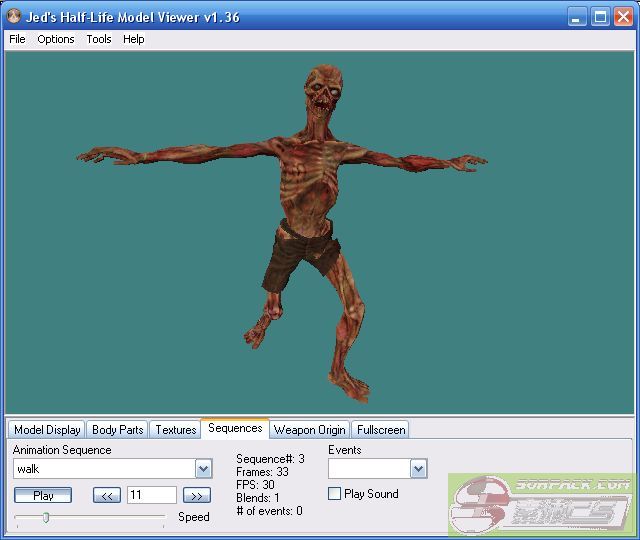Open the File menu
The width and height of the screenshot is (640, 540).
click(x=17, y=39)
